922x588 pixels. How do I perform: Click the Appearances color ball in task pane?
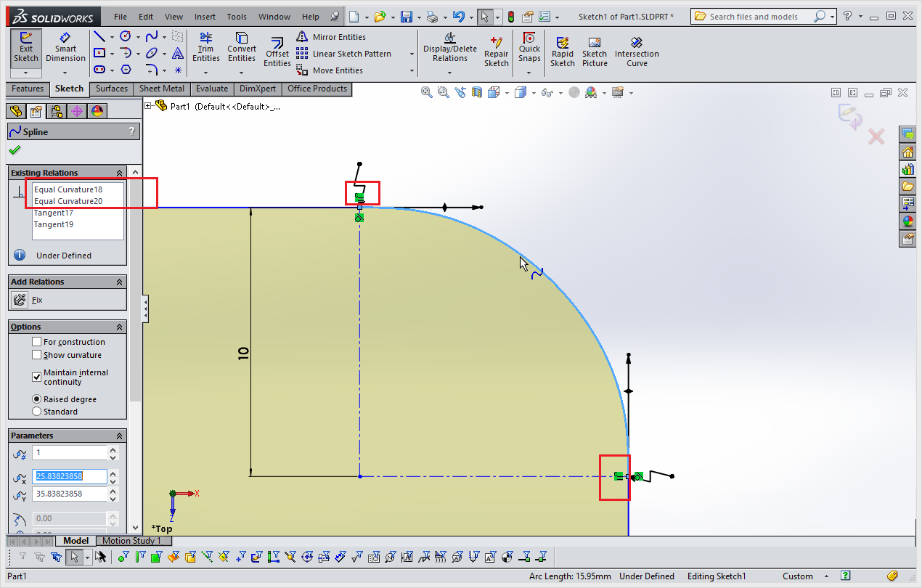coord(908,221)
